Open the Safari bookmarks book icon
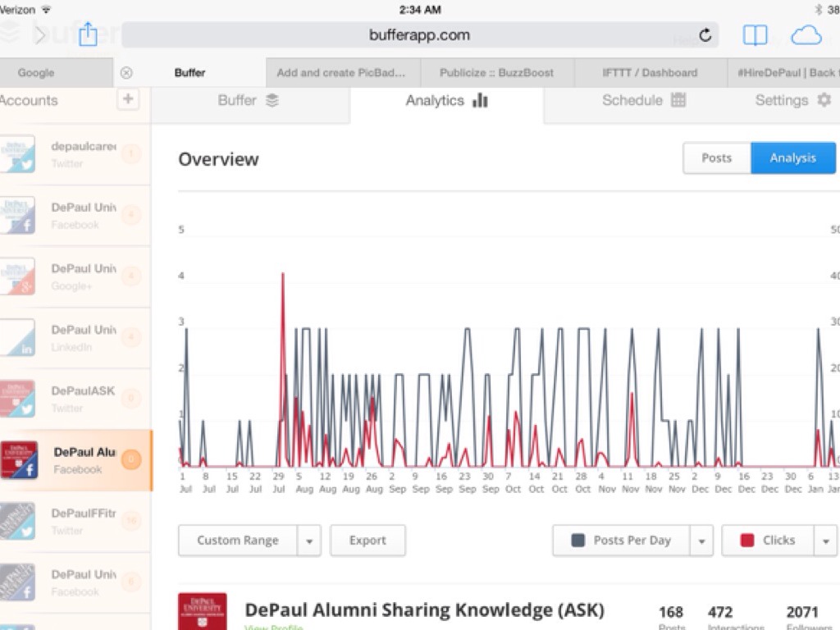Screen dimensions: 840x630 point(755,35)
